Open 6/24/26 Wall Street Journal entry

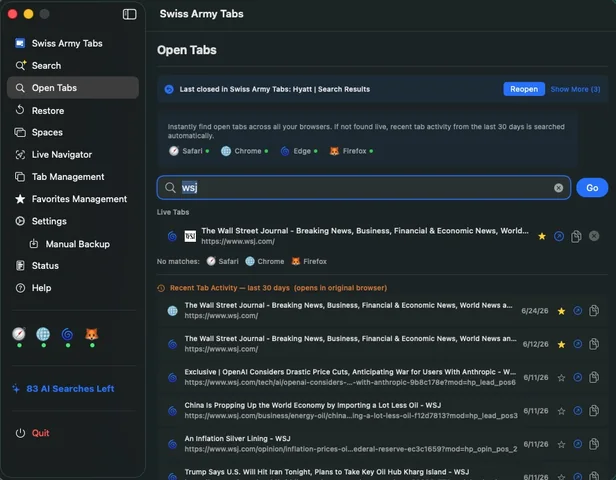coord(348,310)
